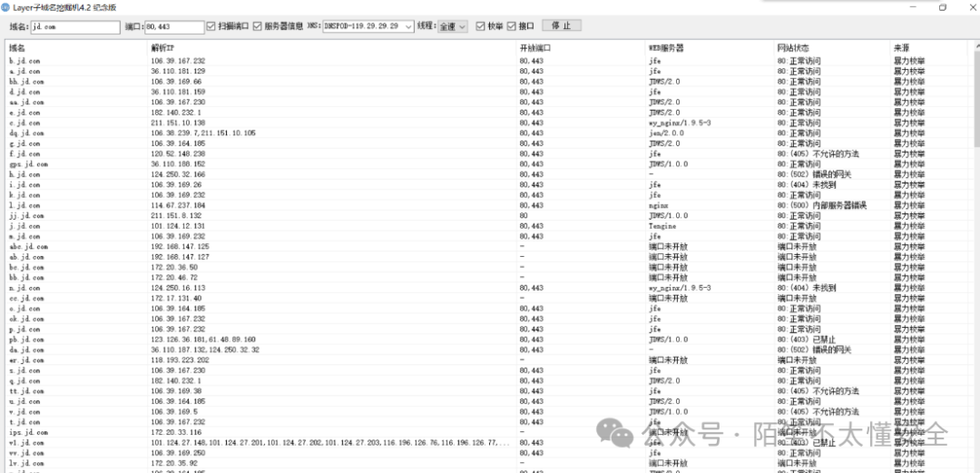Select the o.jd.com domain
Image resolution: width=980 pixels, height=473 pixels.
25,309
